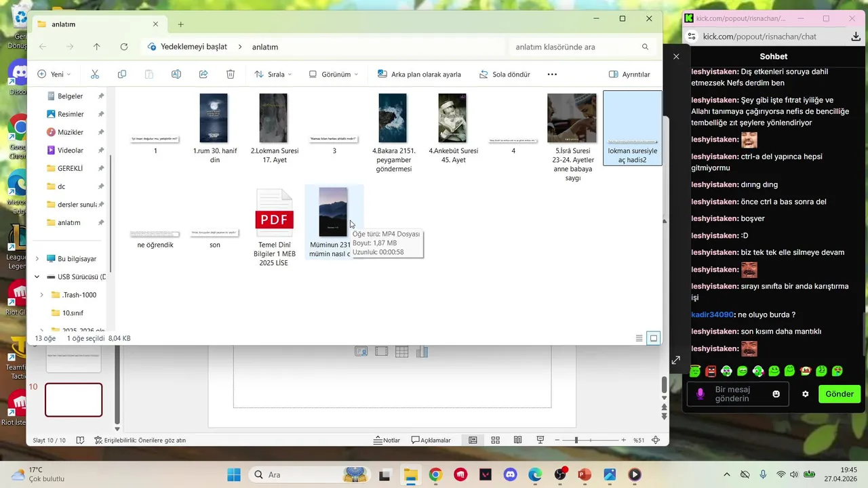The height and width of the screenshot is (488, 868).
Task: Click the anlatım breadcrumb in address bar
Action: click(x=265, y=47)
